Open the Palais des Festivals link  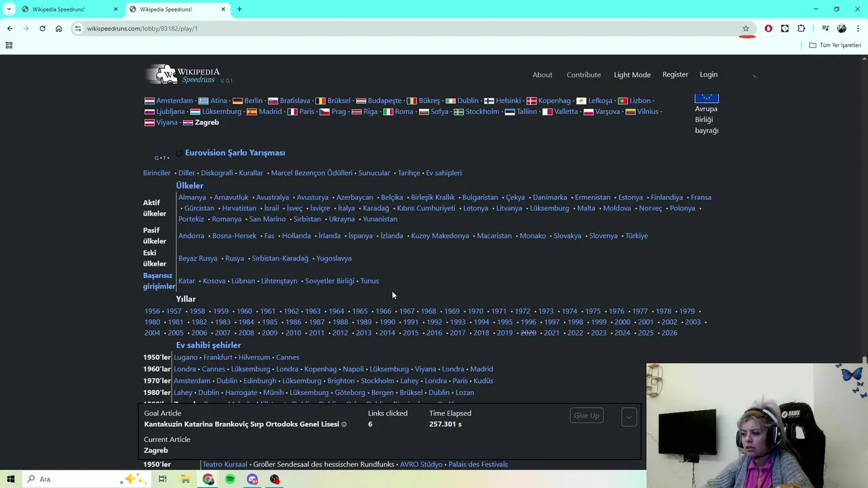click(x=478, y=464)
